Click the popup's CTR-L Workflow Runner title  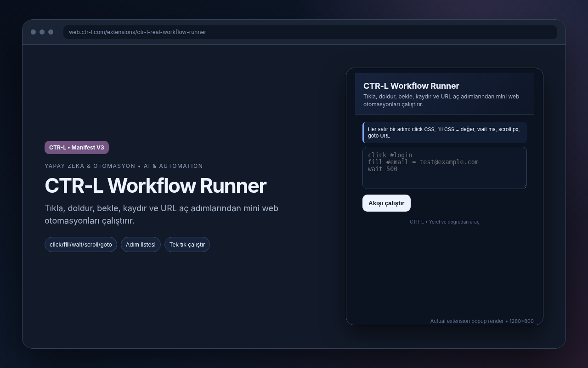click(411, 86)
